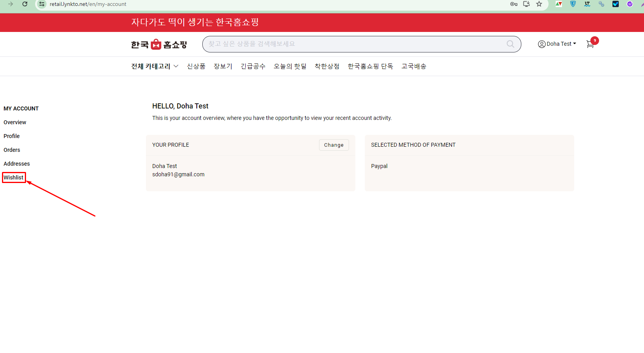Select 고국배송 in navigation bar
Image resolution: width=644 pixels, height=353 pixels.
pyautogui.click(x=414, y=66)
